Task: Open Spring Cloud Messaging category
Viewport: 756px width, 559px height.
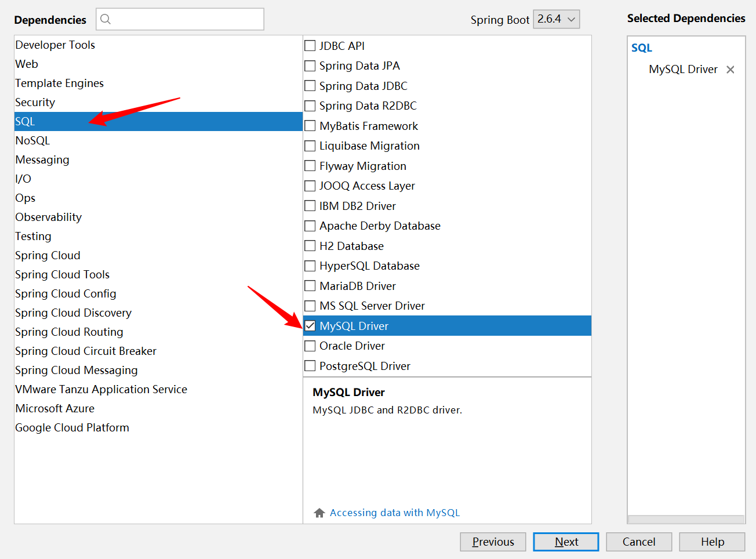Action: point(158,370)
